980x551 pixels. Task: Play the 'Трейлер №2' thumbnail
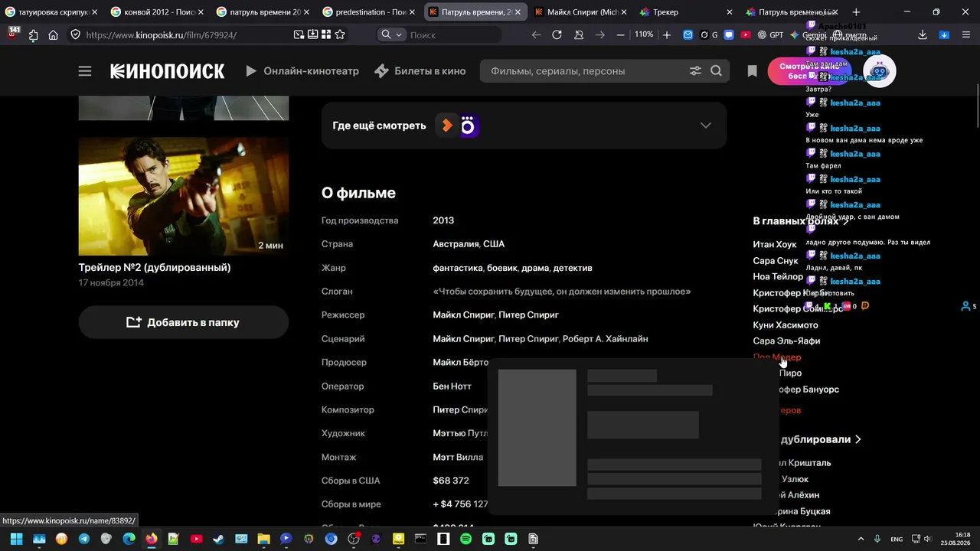[184, 196]
